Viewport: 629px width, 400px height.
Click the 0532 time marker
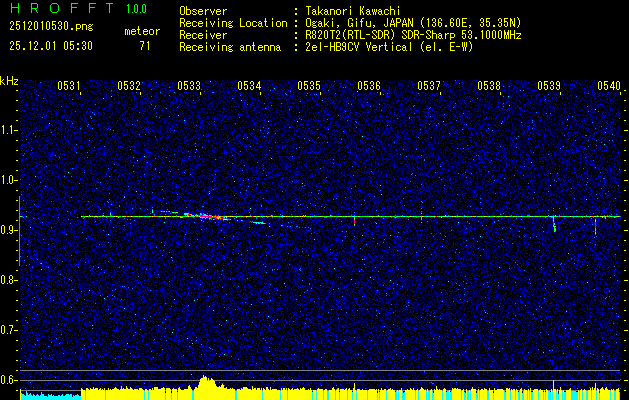coord(129,85)
